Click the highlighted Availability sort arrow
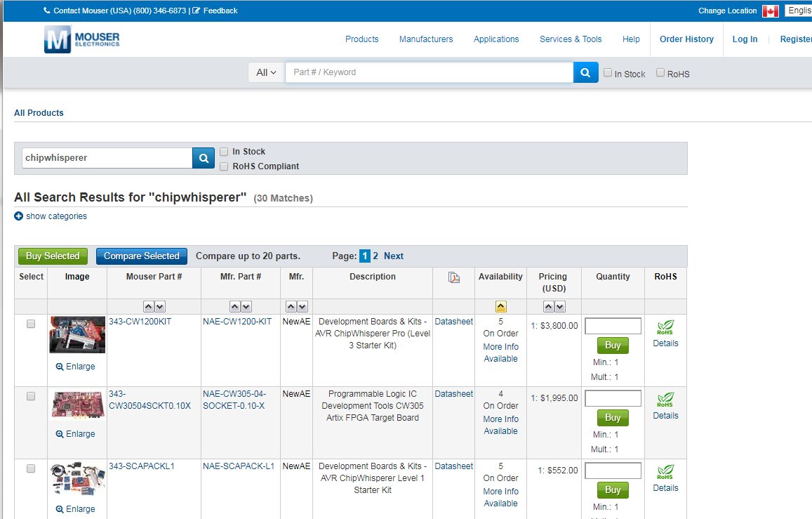 pyautogui.click(x=501, y=307)
